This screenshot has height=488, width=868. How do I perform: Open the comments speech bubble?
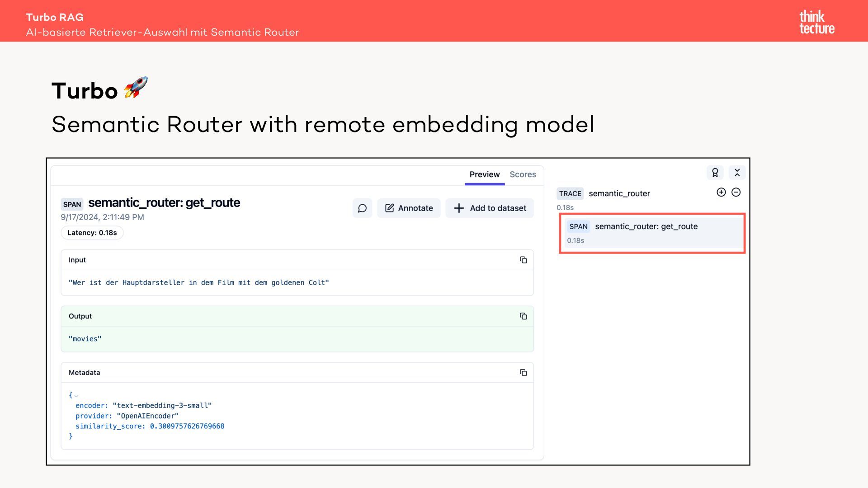[x=362, y=208]
